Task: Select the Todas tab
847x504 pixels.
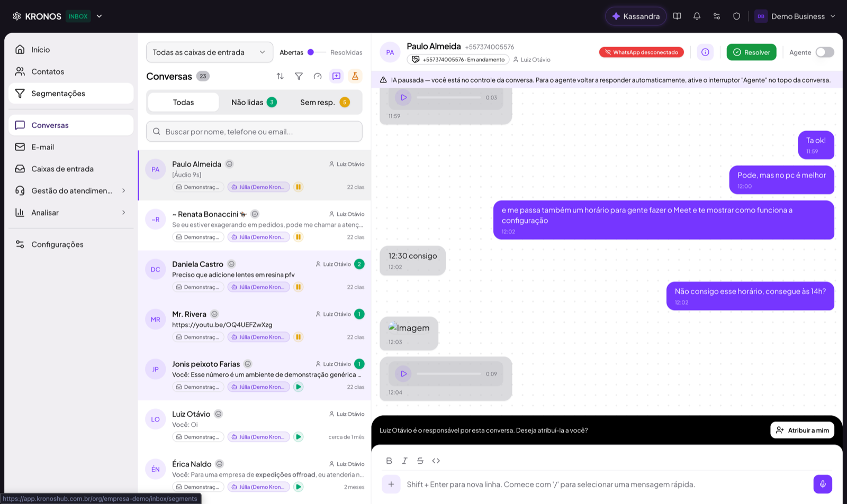Action: click(x=183, y=102)
